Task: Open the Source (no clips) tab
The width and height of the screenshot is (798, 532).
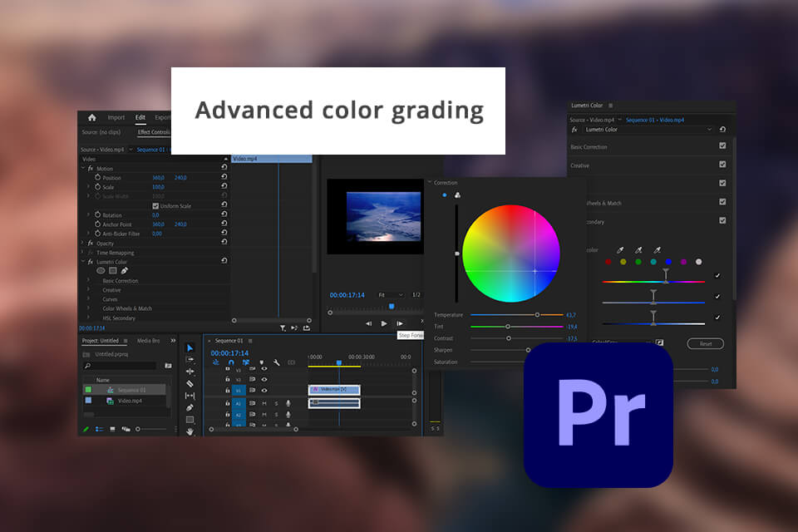Action: click(x=101, y=132)
